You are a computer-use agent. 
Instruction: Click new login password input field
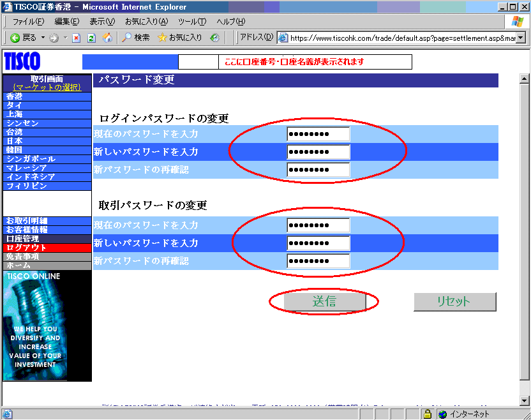[318, 152]
